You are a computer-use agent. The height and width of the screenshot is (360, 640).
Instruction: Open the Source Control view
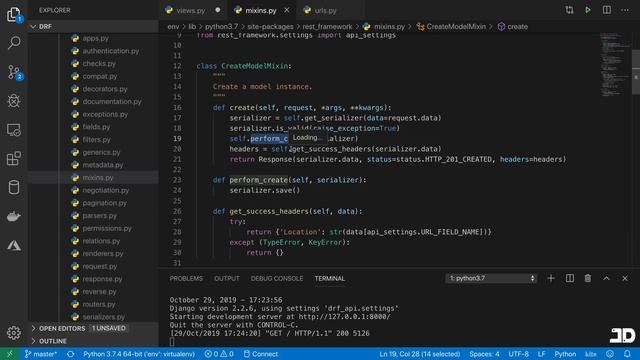[x=14, y=72]
